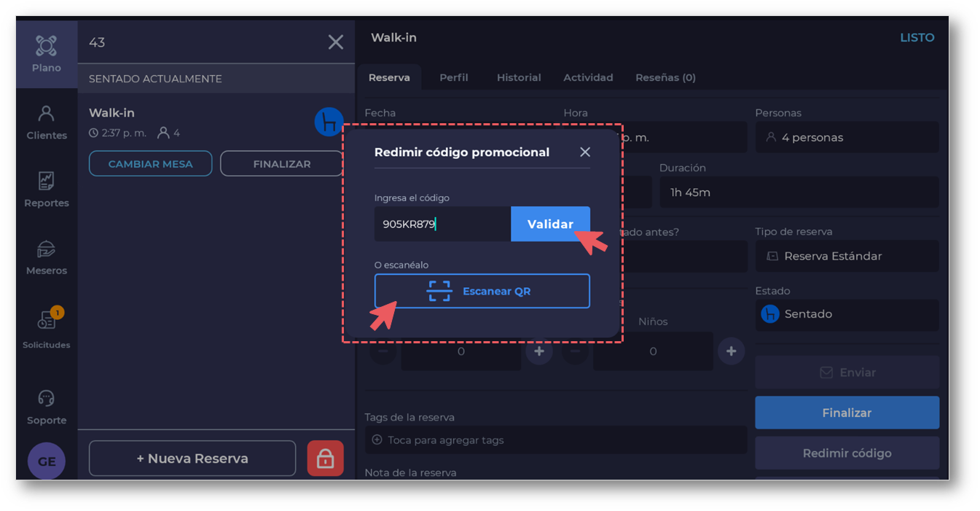Close the table 43 panel
Viewport: 980px width, 511px height.
tap(335, 42)
